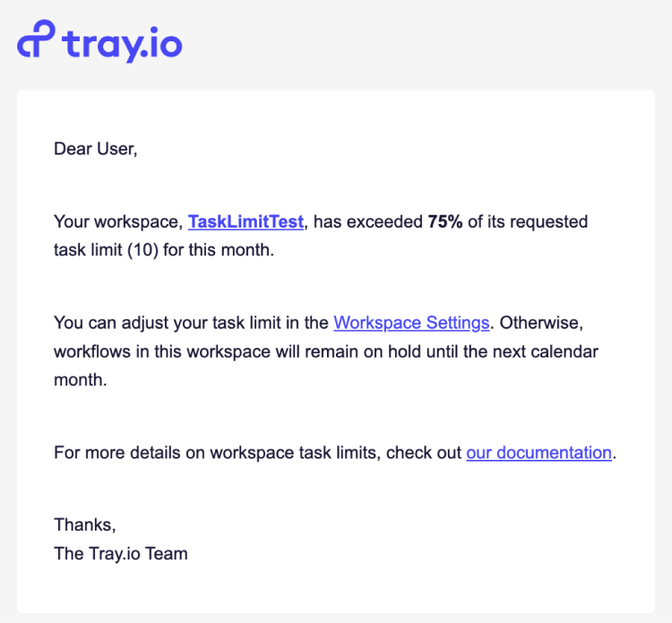The width and height of the screenshot is (672, 623).
Task: Click the tray.io wordmark text
Action: (x=123, y=43)
